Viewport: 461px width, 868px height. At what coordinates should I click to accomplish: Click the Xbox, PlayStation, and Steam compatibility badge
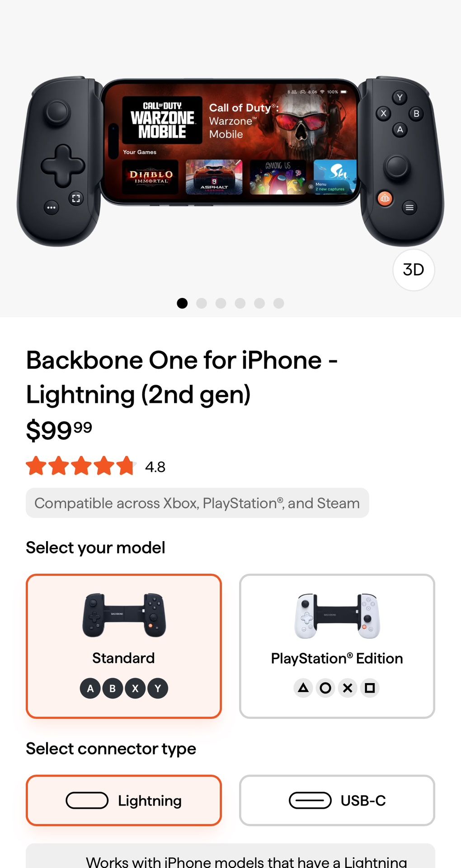197,503
